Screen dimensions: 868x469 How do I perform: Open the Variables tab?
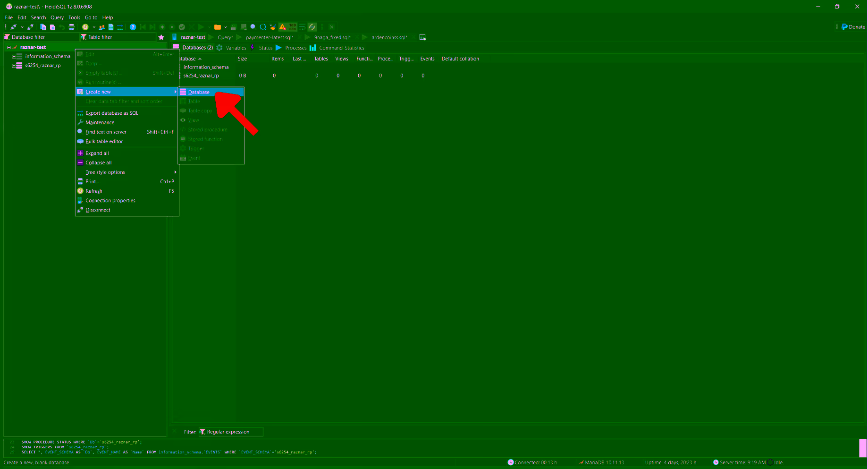tap(231, 48)
